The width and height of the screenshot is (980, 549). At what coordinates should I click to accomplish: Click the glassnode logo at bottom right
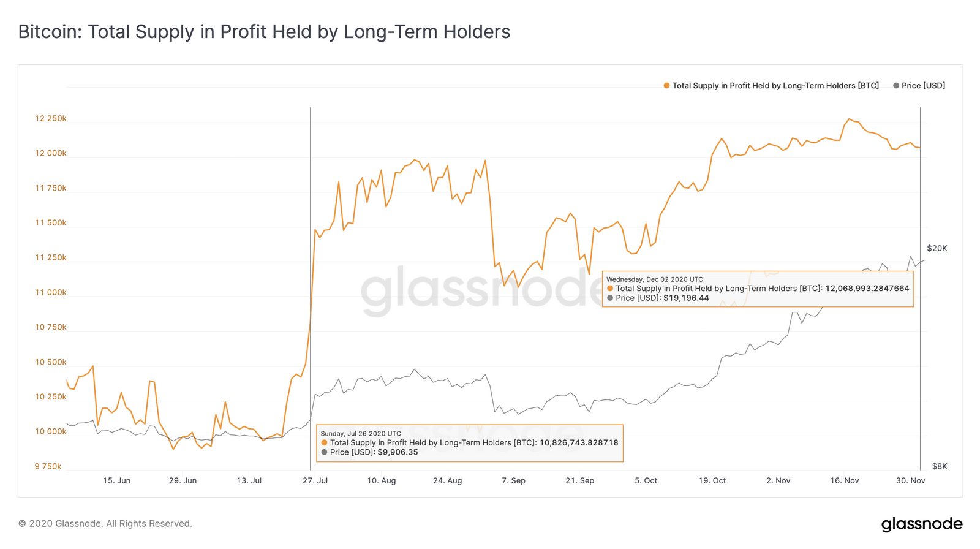tap(922, 524)
